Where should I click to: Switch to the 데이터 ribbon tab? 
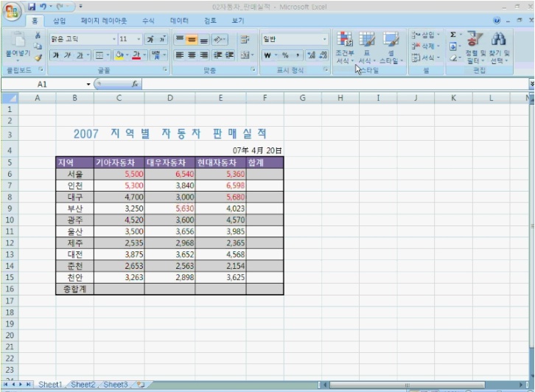(x=180, y=21)
